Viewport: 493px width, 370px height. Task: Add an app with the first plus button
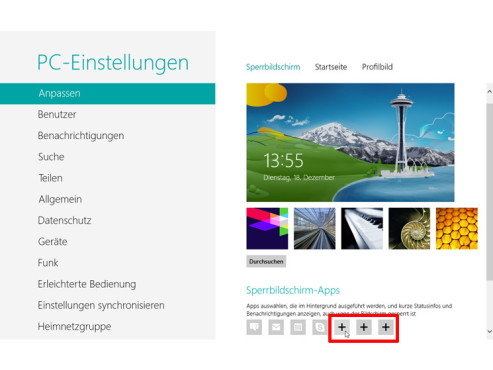tap(342, 327)
